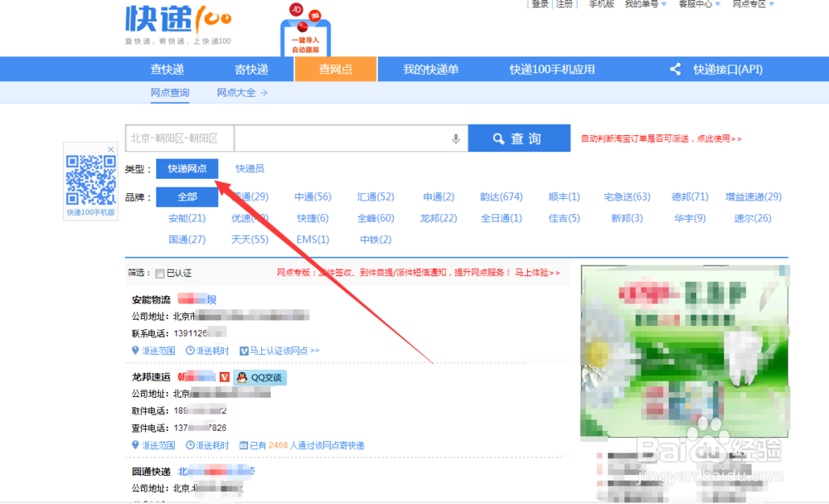
Task: Open 派送范围 for 龙邦速运
Action: 153,445
